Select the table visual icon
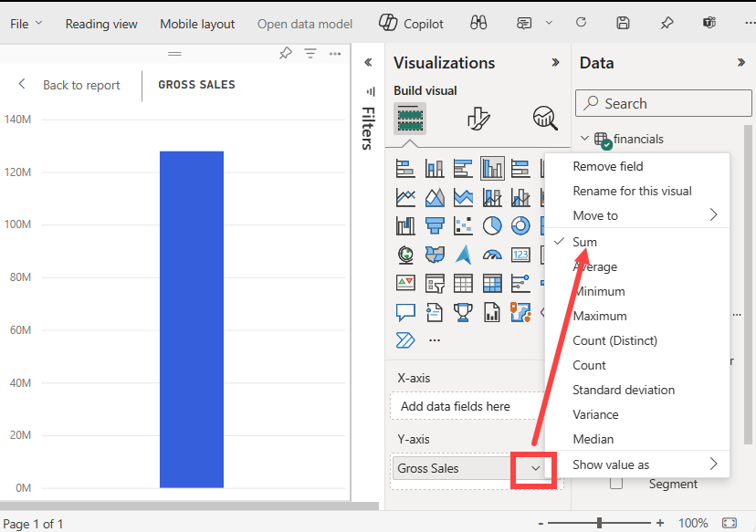The width and height of the screenshot is (756, 532). click(x=462, y=283)
